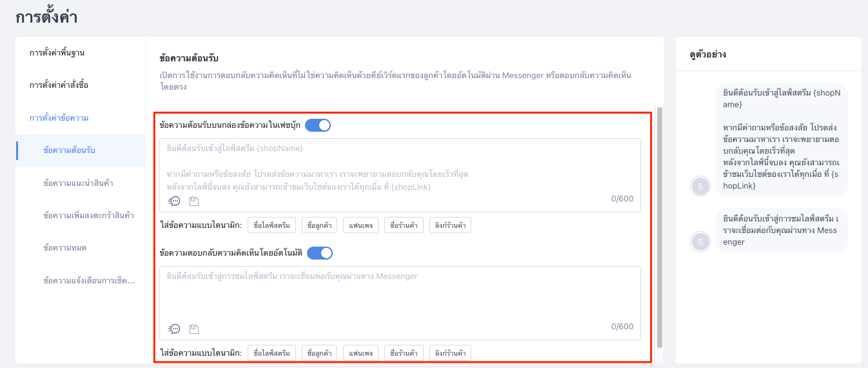868x368 pixels.
Task: Click the ข้อความต้อนรับ section heading in main panel
Action: 188,59
